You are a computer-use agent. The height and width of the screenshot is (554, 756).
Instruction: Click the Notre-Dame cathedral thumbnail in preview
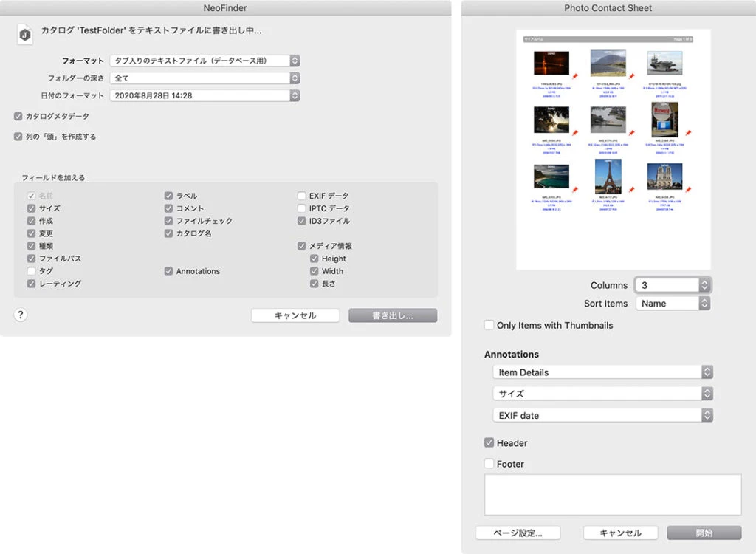(664, 177)
